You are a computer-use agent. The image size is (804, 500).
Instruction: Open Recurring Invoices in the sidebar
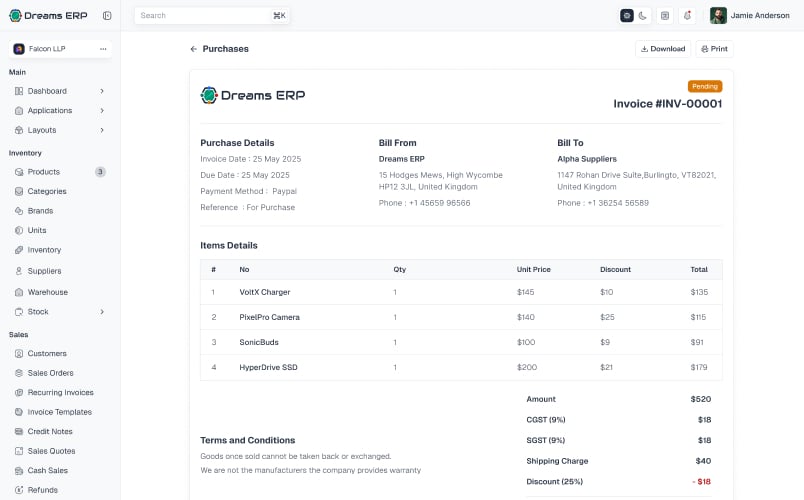(60, 392)
